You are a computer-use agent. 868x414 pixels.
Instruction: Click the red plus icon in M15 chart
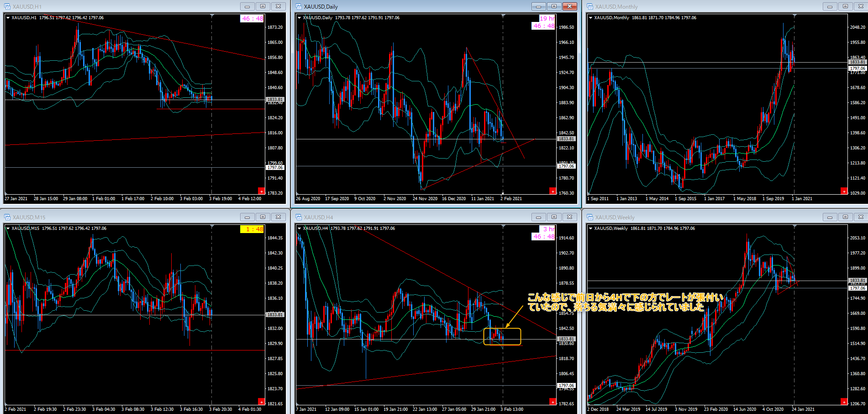pos(261,402)
